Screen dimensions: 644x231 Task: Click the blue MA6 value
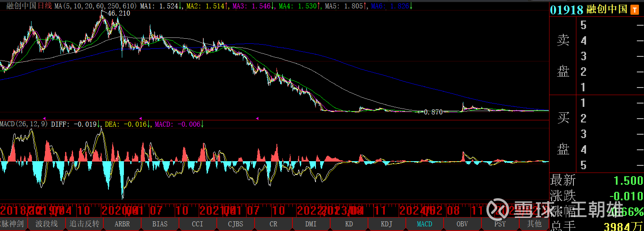[392, 6]
